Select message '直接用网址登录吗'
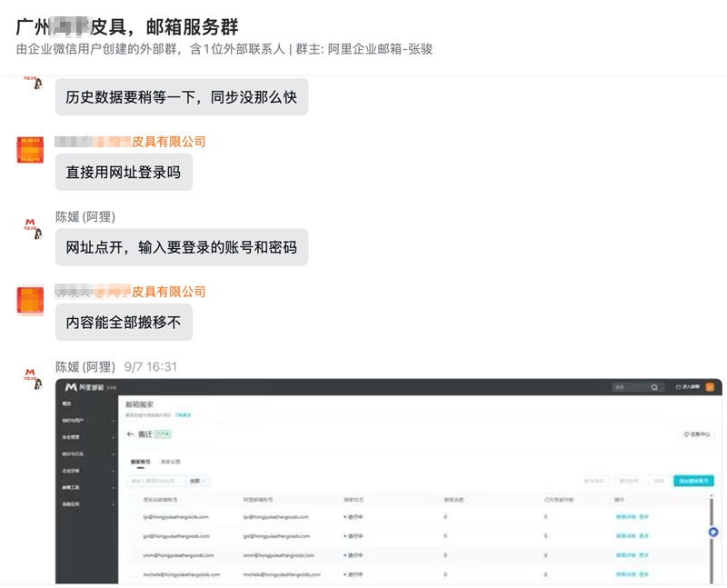The height and width of the screenshot is (588, 727). pyautogui.click(x=124, y=172)
